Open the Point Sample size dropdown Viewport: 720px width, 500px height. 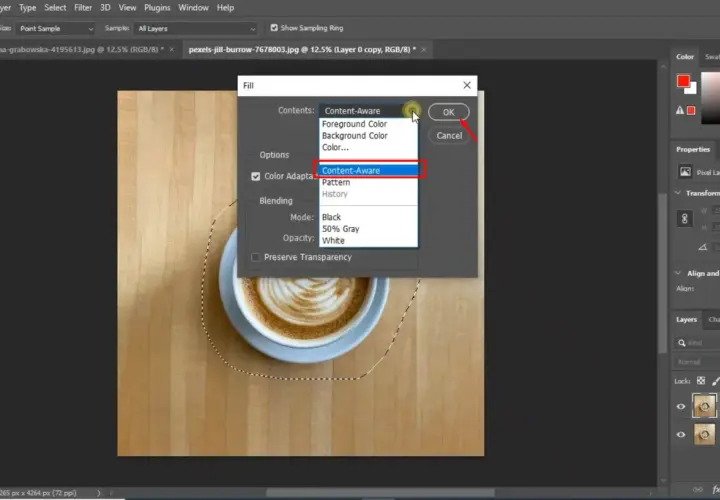(x=56, y=28)
